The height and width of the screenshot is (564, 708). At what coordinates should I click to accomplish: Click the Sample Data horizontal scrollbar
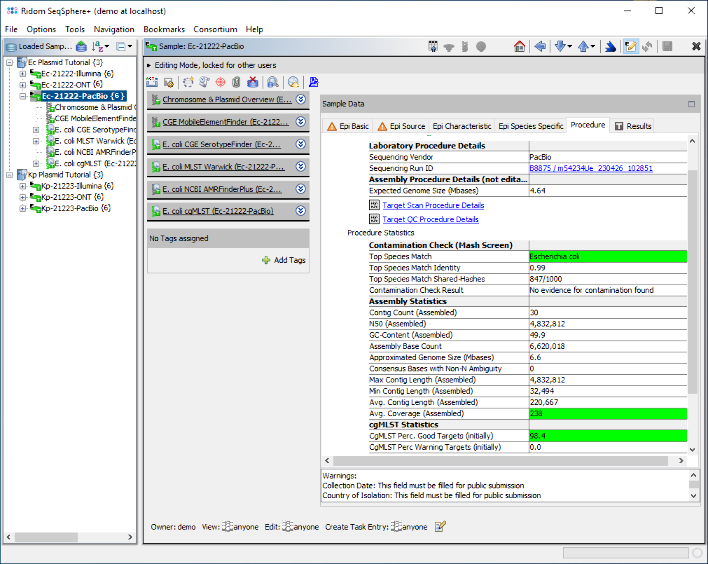pyautogui.click(x=500, y=461)
